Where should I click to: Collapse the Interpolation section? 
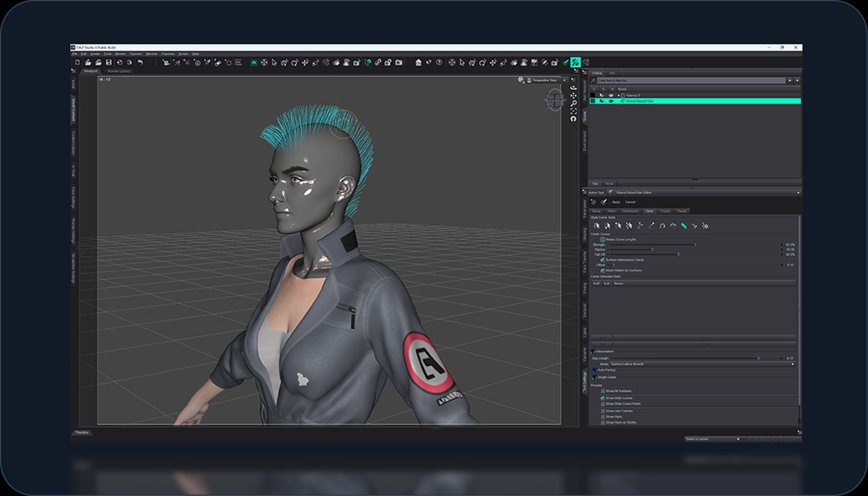click(x=593, y=352)
